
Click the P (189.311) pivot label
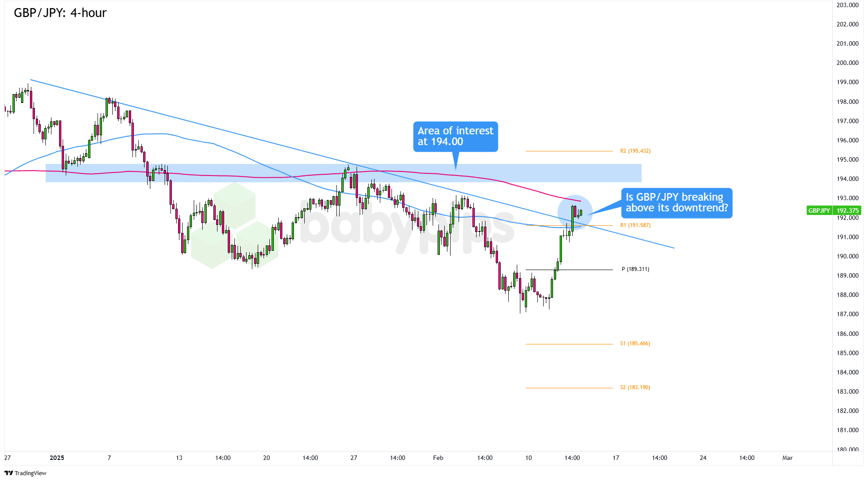pyautogui.click(x=635, y=269)
